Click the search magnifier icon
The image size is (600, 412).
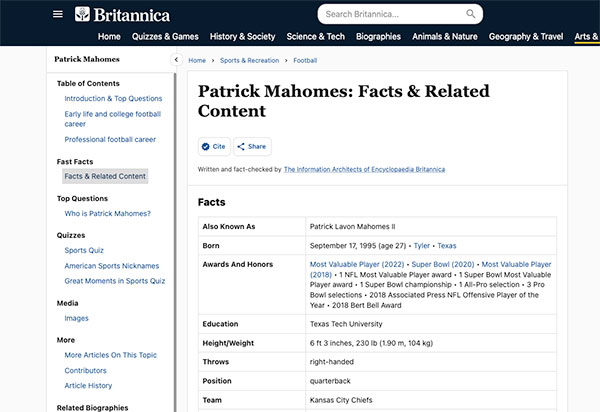470,14
